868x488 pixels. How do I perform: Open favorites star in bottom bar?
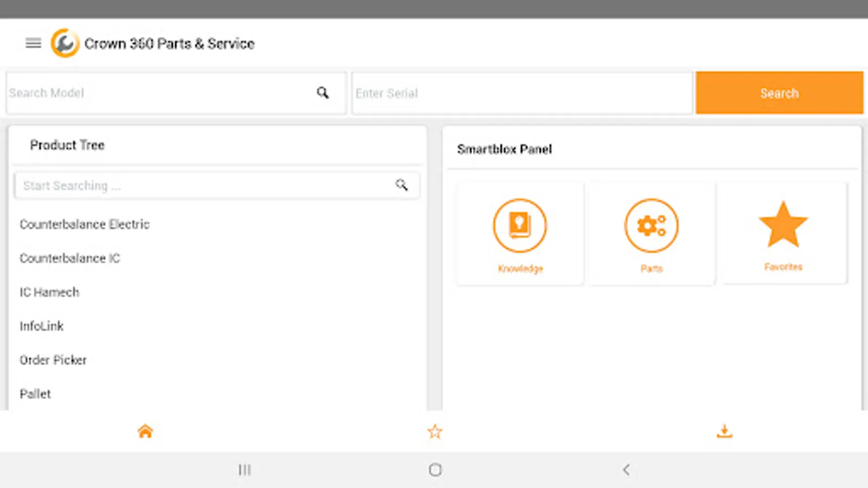(435, 432)
